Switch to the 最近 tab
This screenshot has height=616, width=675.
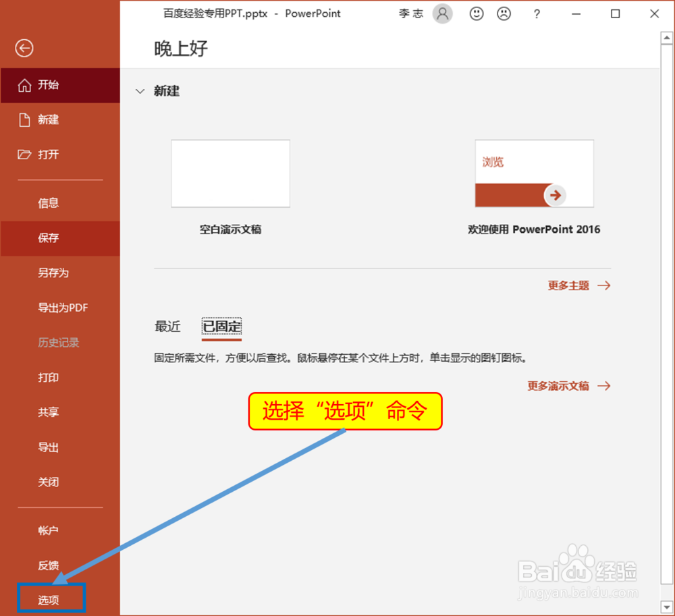[x=167, y=327]
